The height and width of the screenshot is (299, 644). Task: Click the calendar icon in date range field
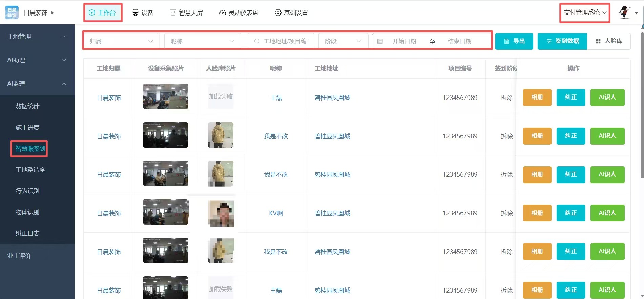(380, 41)
